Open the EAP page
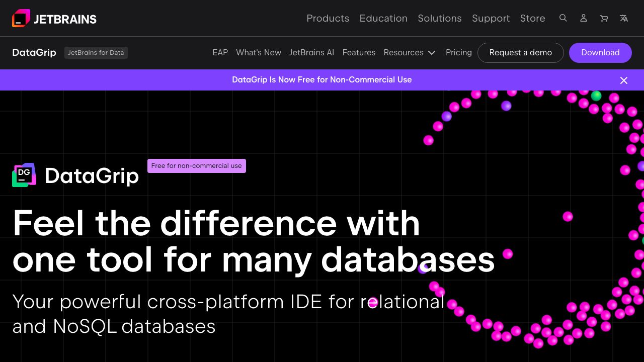Viewport: 644px width, 362px height. (220, 52)
